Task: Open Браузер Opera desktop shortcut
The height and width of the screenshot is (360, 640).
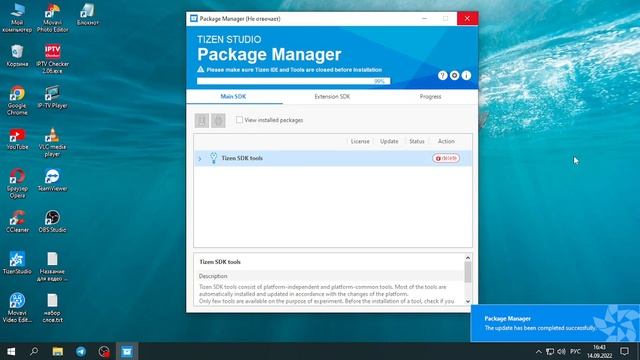Action: [17, 184]
